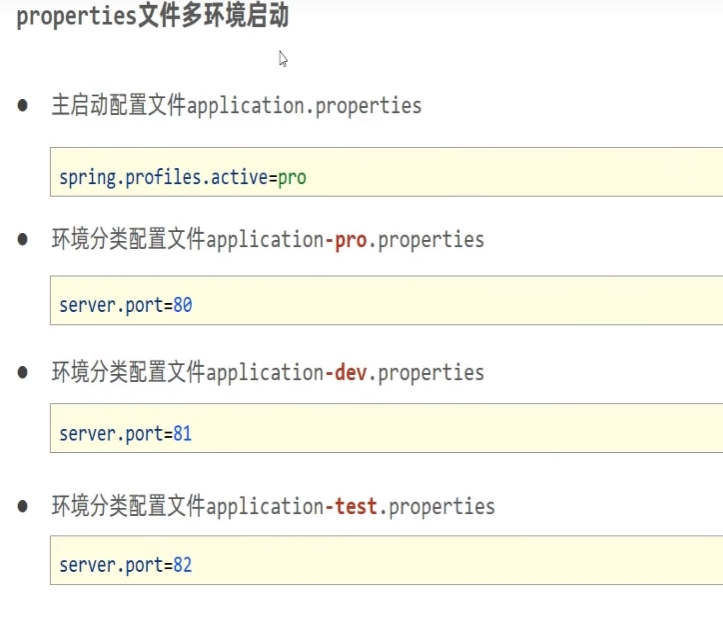Click "环境分类配置文件" in the application-pro line
This screenshot has width=723, height=617.
[128, 239]
